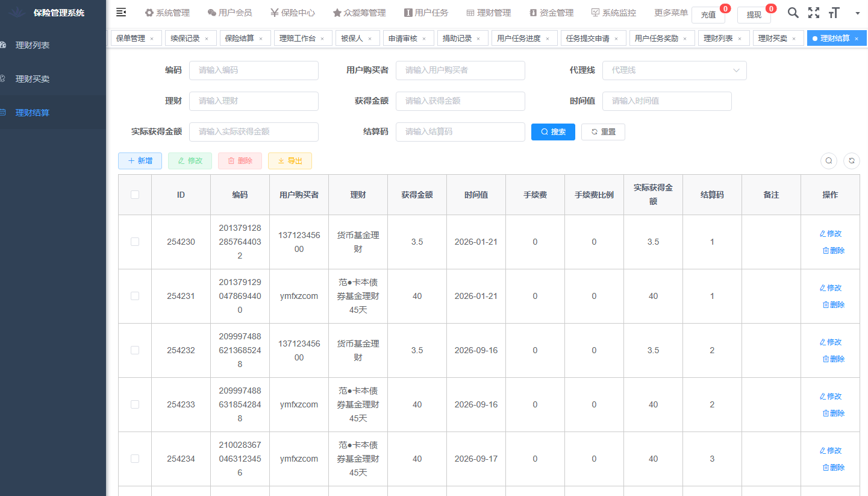Open the 理财管理 top menu
The height and width of the screenshot is (496, 868).
click(x=489, y=13)
